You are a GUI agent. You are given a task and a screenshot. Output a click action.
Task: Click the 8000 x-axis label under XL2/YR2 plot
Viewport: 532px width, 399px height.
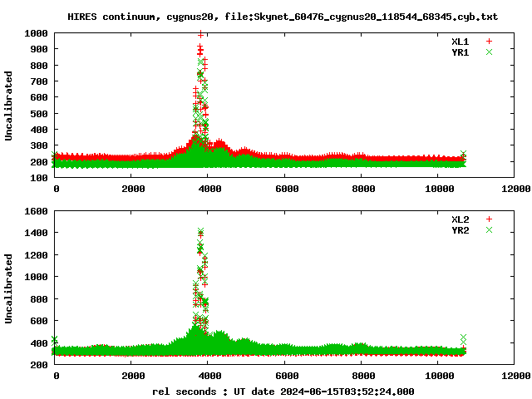point(363,376)
